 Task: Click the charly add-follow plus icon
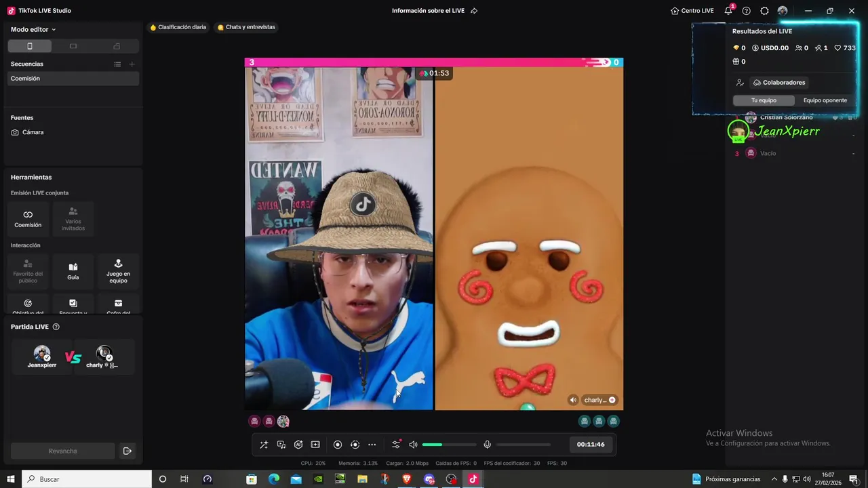point(612,400)
